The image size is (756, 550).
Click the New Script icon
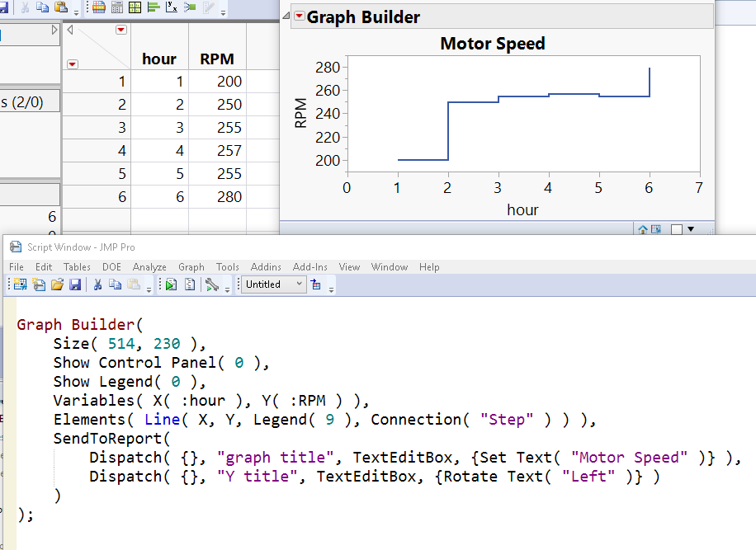pos(39,284)
